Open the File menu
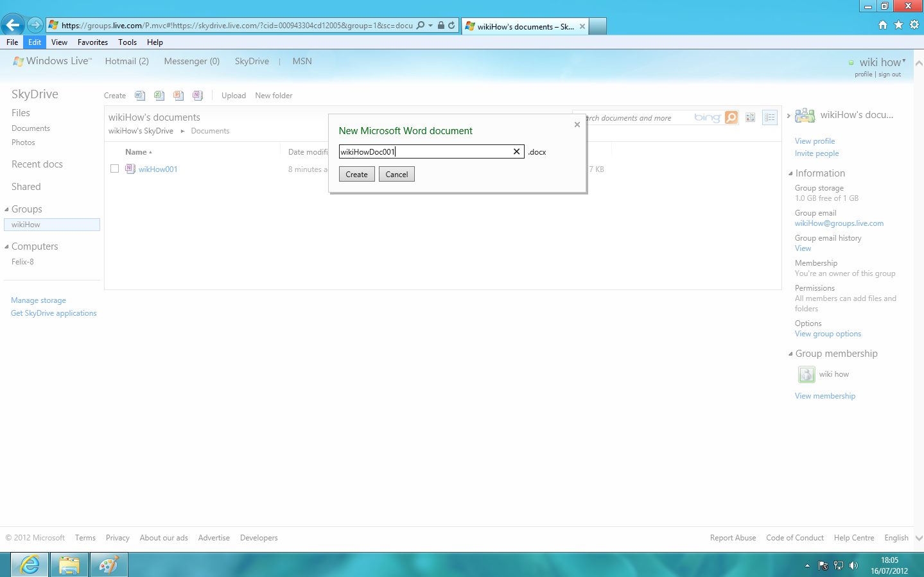The image size is (924, 577). 12,42
